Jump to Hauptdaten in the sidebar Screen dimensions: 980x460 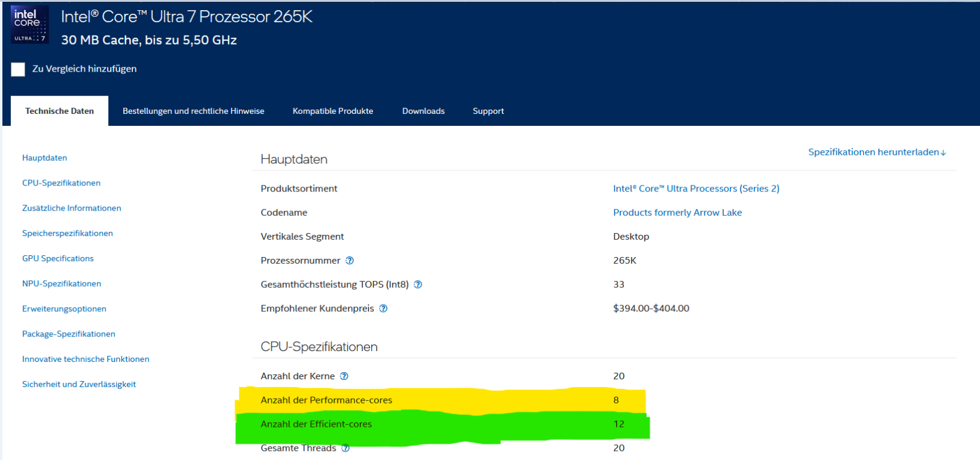(x=45, y=158)
